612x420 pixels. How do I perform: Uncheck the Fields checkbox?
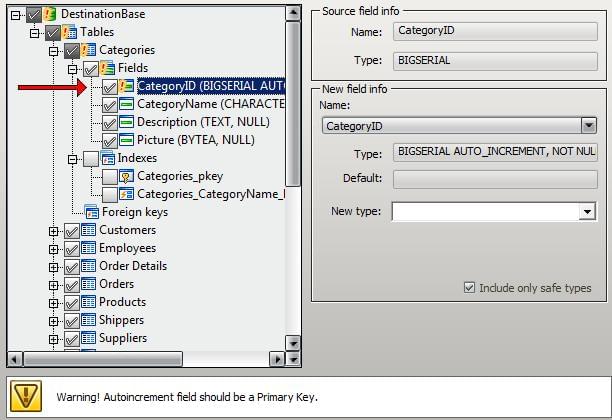coord(91,69)
